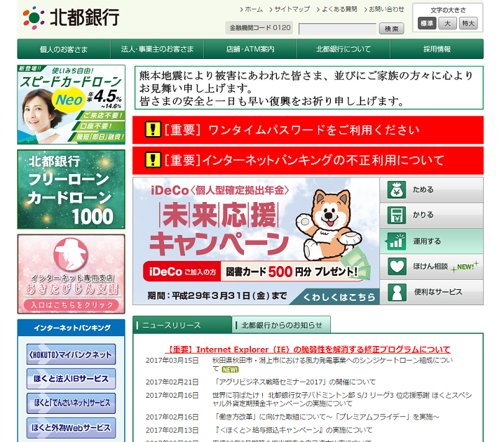Open the 個人のお客さま menu
Viewport: 504px width, 442px height.
pyautogui.click(x=64, y=49)
